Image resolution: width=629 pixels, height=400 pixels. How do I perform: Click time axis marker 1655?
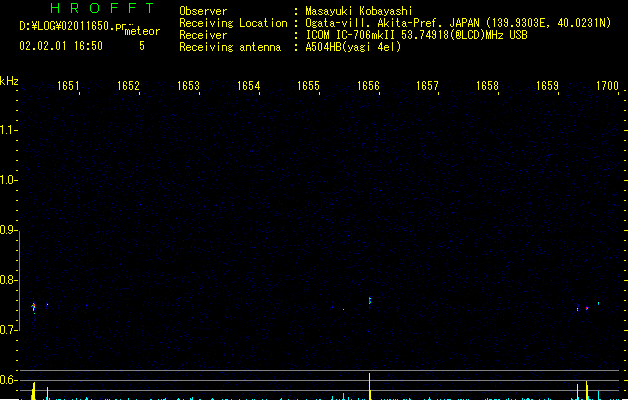(308, 86)
